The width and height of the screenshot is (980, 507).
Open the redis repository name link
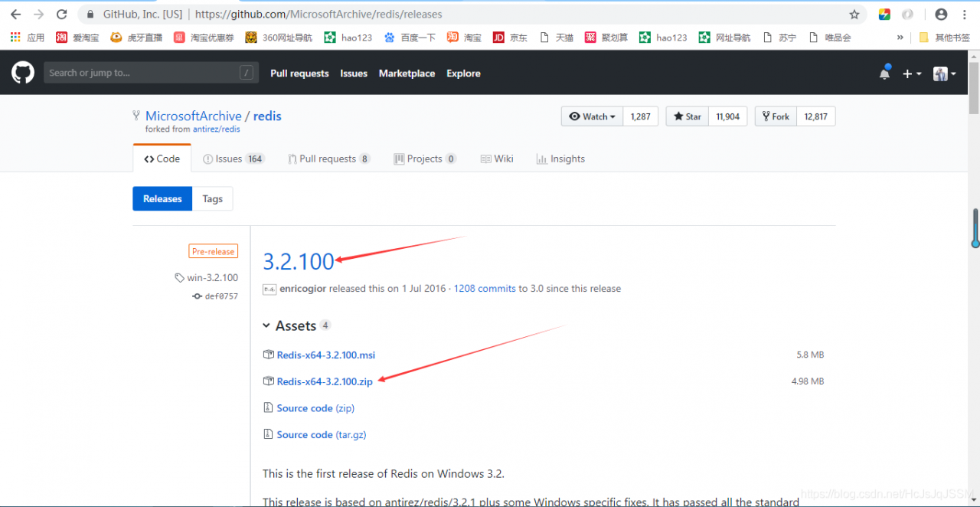click(x=268, y=116)
